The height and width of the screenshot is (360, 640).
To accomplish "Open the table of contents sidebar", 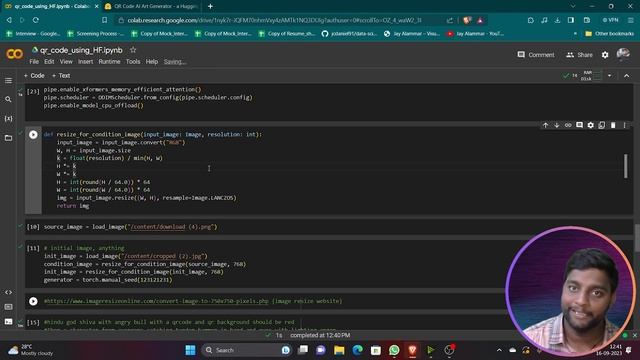I will click(8, 80).
